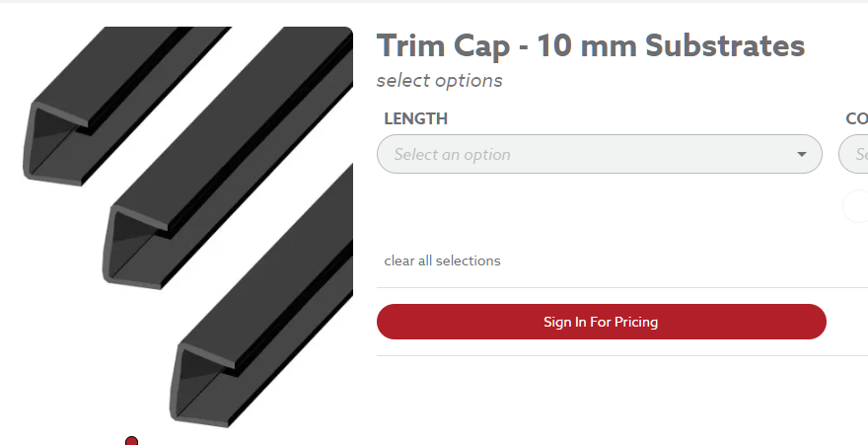Click the Length dropdown arrow icon
The width and height of the screenshot is (868, 445).
pyautogui.click(x=802, y=155)
